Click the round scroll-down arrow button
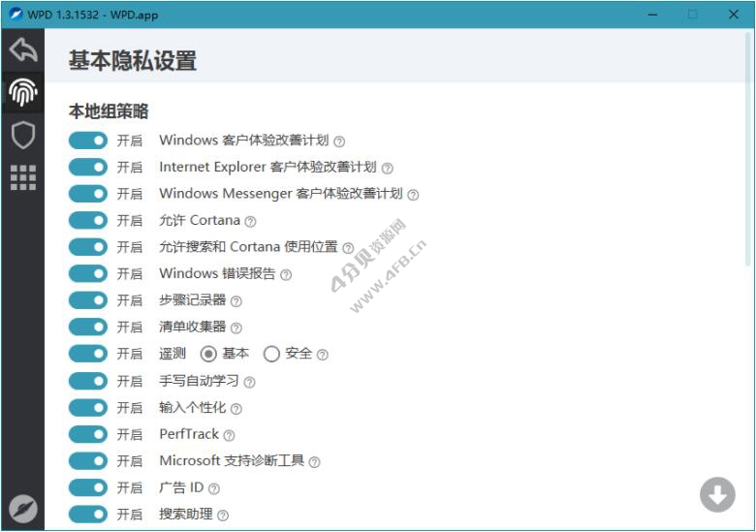 (717, 495)
